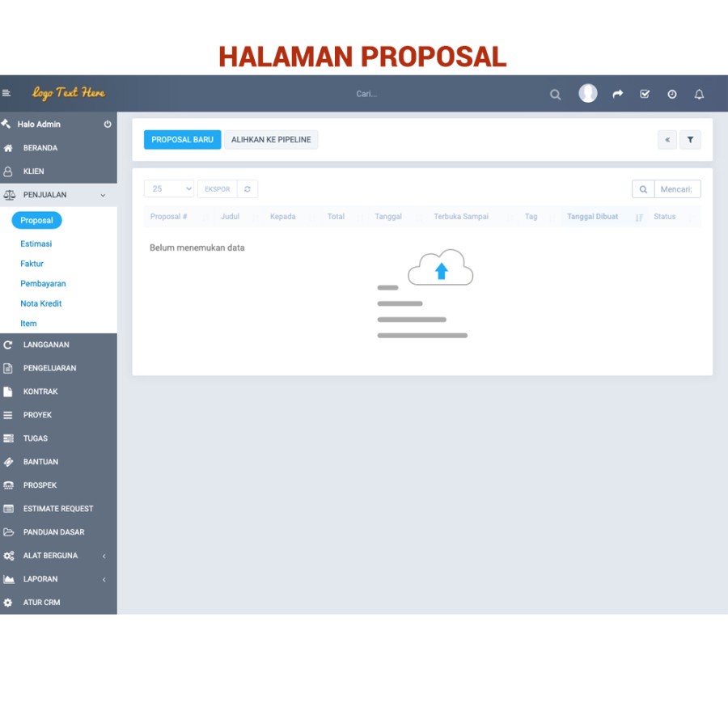Toggle the sidebar with the hamburger icon
728x728 pixels.
point(6,93)
